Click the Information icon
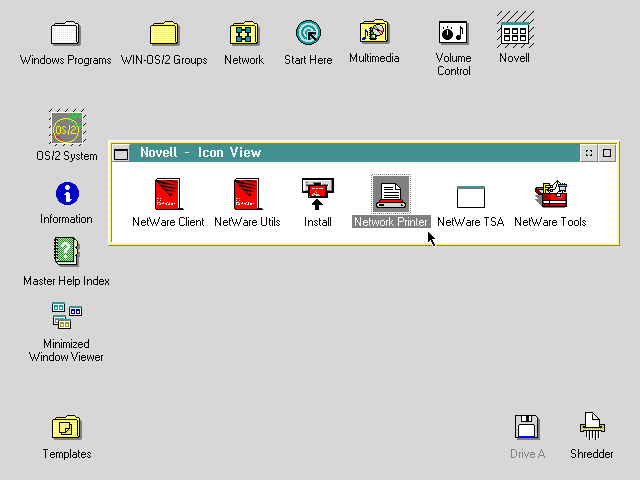The height and width of the screenshot is (480, 640). coord(66,193)
